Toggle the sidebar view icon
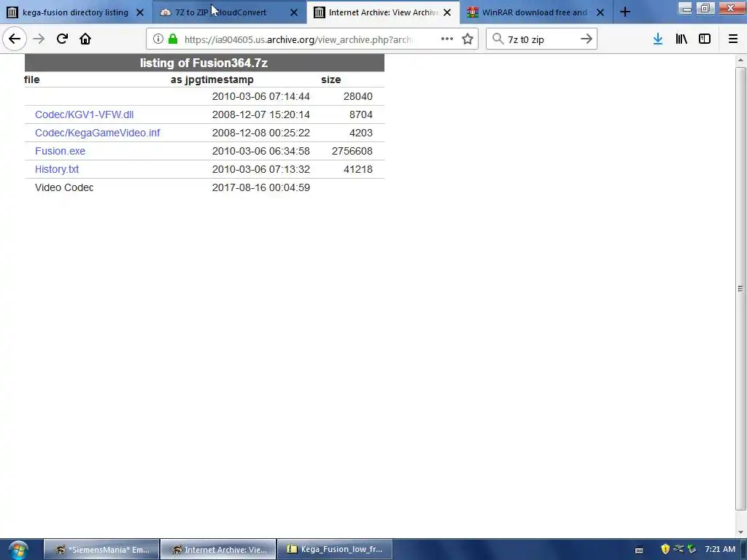 (x=705, y=39)
